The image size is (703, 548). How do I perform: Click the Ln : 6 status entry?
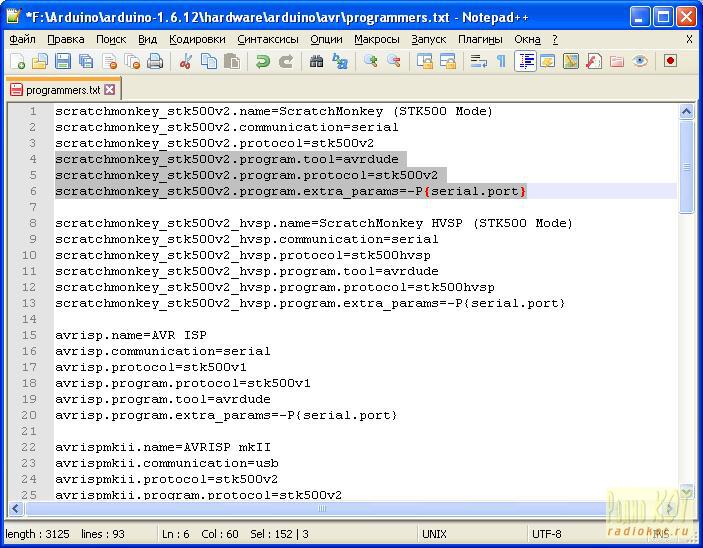[176, 534]
